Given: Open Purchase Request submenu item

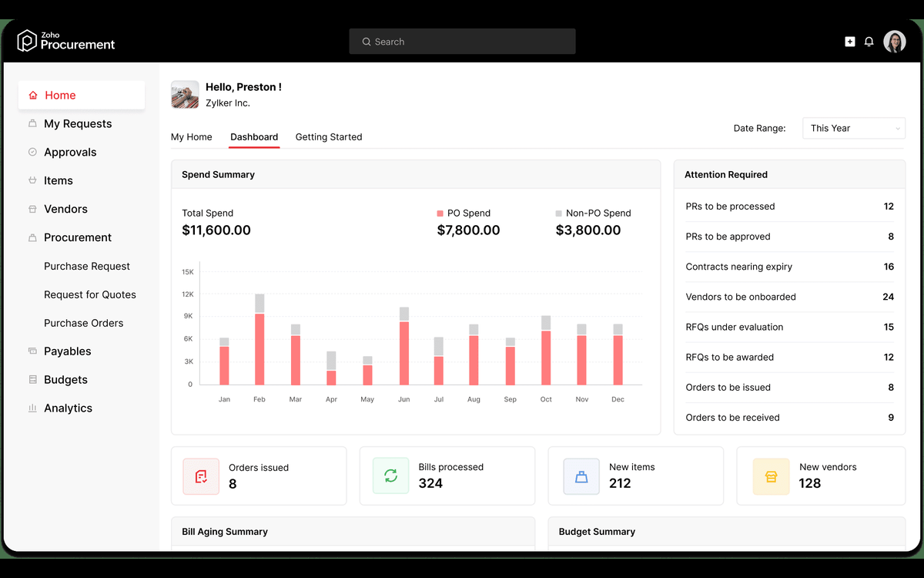Looking at the screenshot, I should coord(87,266).
